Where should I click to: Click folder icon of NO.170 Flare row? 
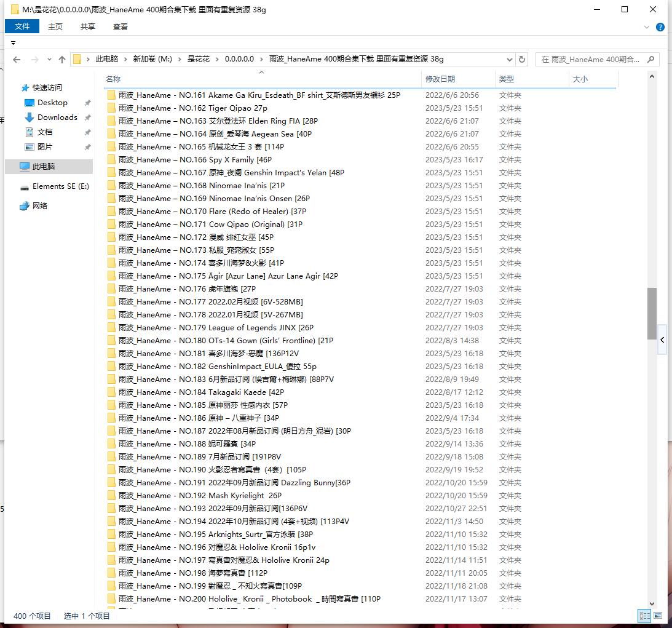click(111, 212)
